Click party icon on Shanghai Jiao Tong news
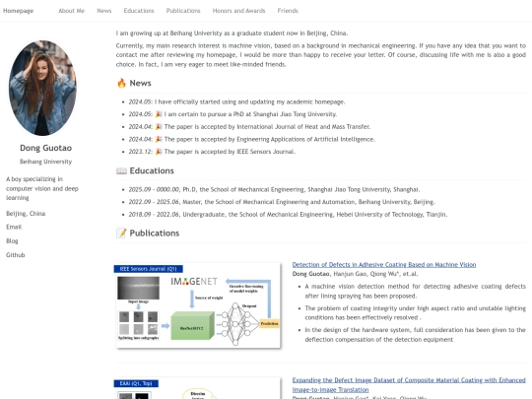The width and height of the screenshot is (532, 399). [x=159, y=114]
